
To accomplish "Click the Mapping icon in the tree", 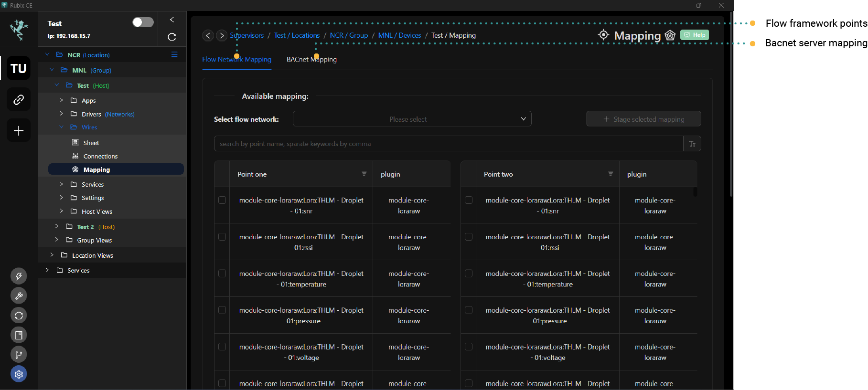I will click(75, 169).
